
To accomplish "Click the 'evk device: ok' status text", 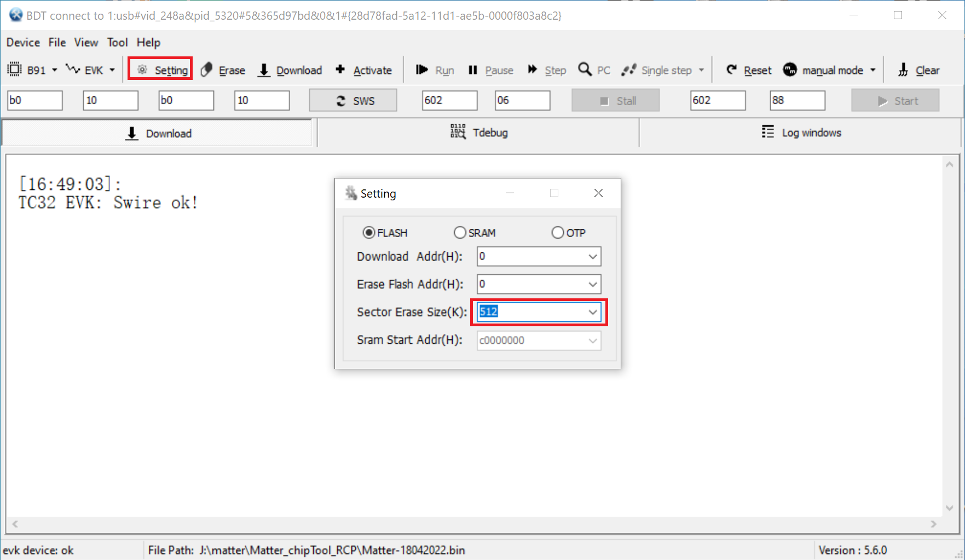I will tap(38, 550).
